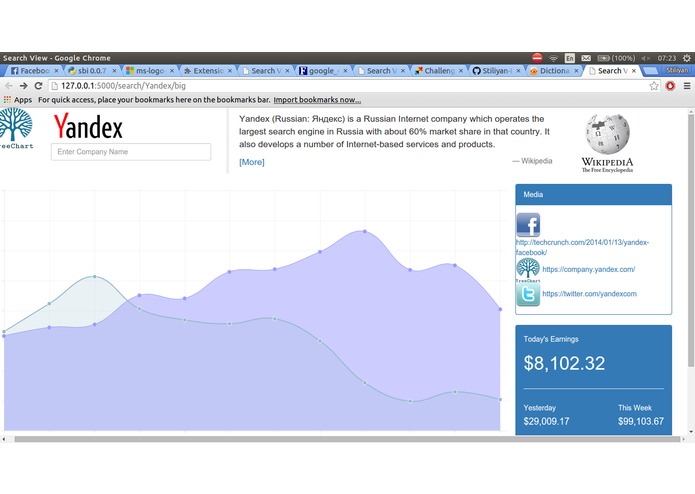Open the twitter.com/yandexcom link
Screen dimensions: 695x494
[590, 294]
